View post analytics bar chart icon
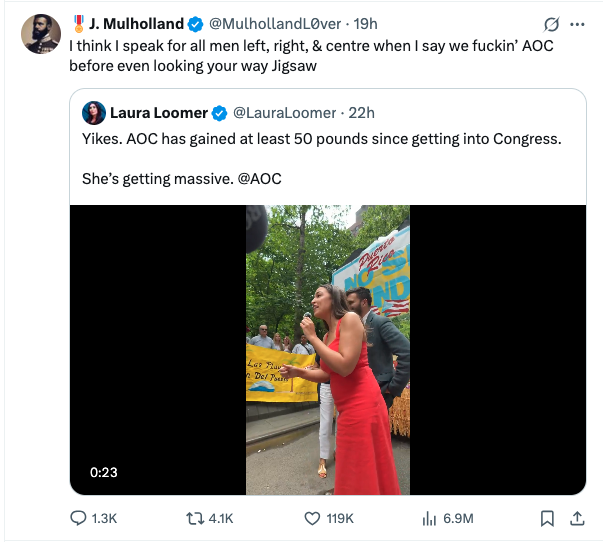 pyautogui.click(x=429, y=519)
